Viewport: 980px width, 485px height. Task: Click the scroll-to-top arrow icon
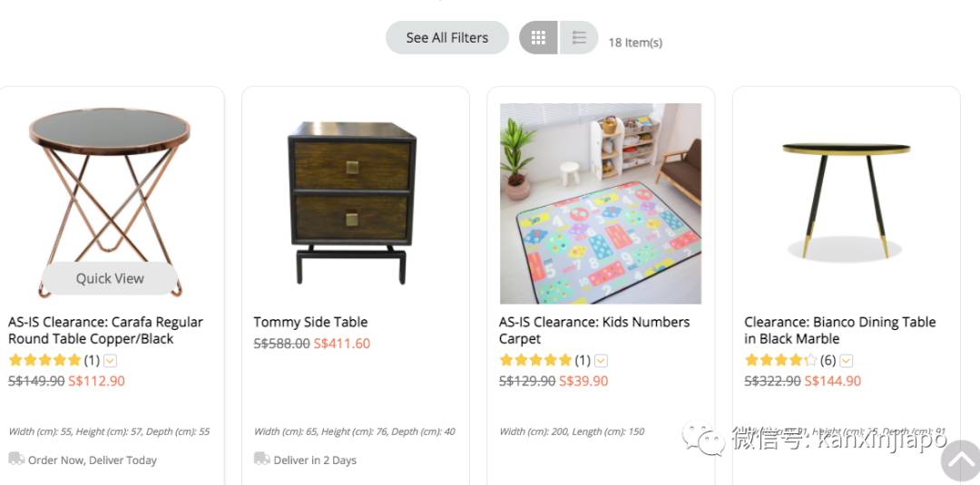tap(959, 460)
